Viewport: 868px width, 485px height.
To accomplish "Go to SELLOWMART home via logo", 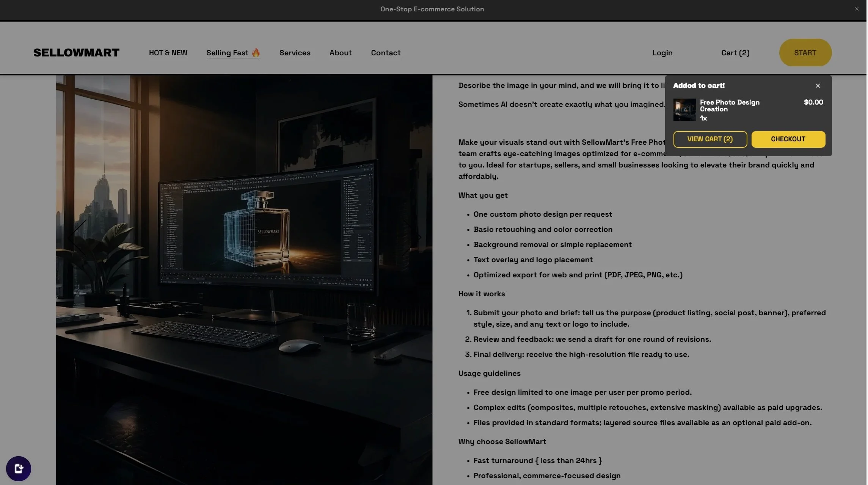I will tap(76, 53).
